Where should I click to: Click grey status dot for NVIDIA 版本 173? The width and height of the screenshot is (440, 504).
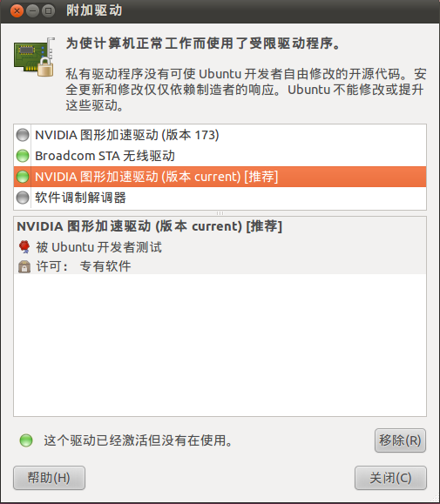[x=23, y=135]
